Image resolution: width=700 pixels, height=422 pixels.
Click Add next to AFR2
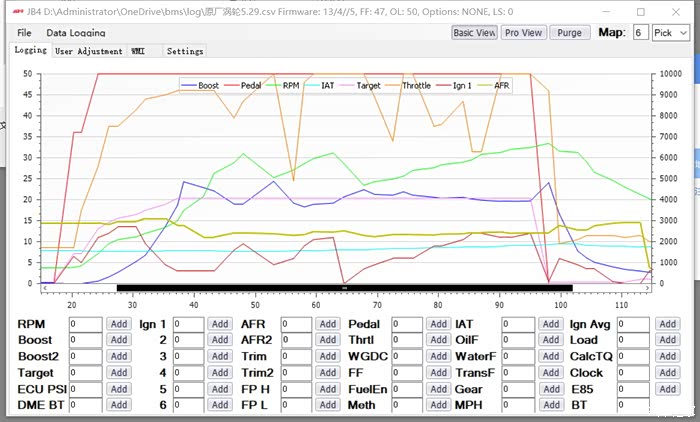tap(328, 340)
